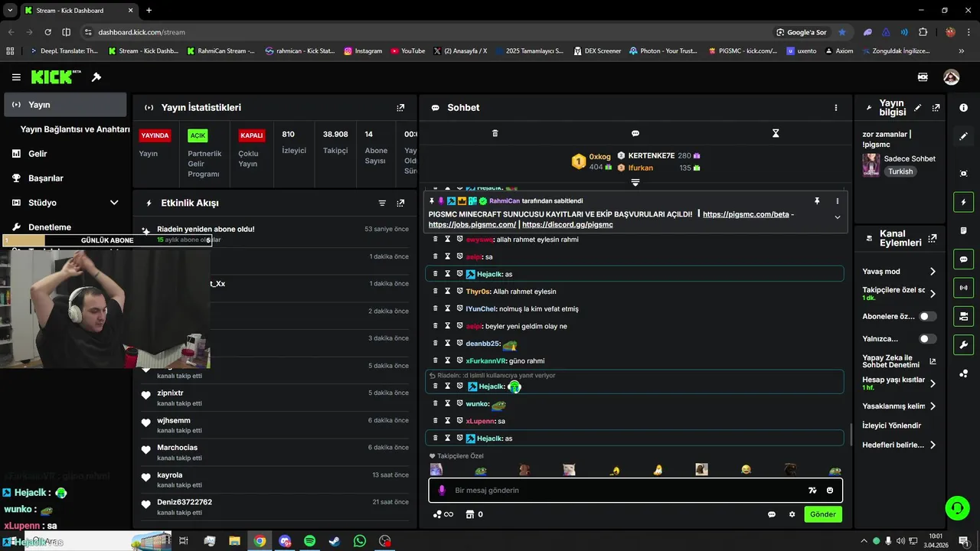Image resolution: width=980 pixels, height=551 pixels.
Task: Toggle chat panel in right sidebar
Action: click(x=963, y=259)
